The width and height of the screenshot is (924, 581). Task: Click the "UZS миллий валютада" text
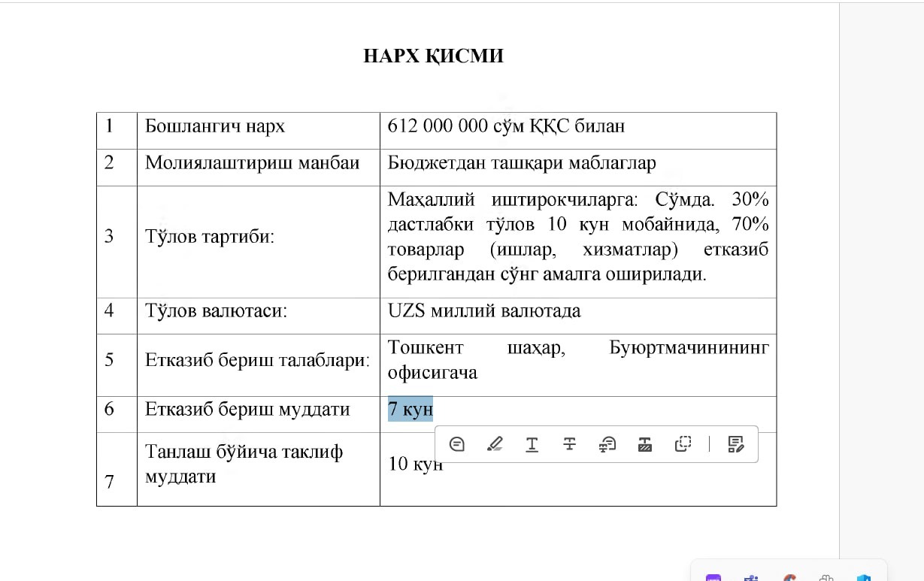484,310
